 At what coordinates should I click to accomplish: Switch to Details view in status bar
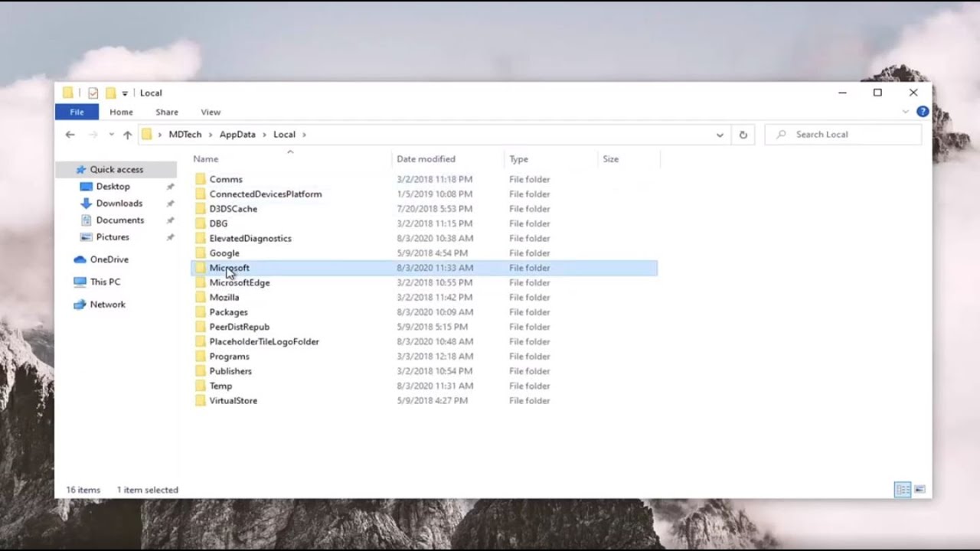(903, 490)
